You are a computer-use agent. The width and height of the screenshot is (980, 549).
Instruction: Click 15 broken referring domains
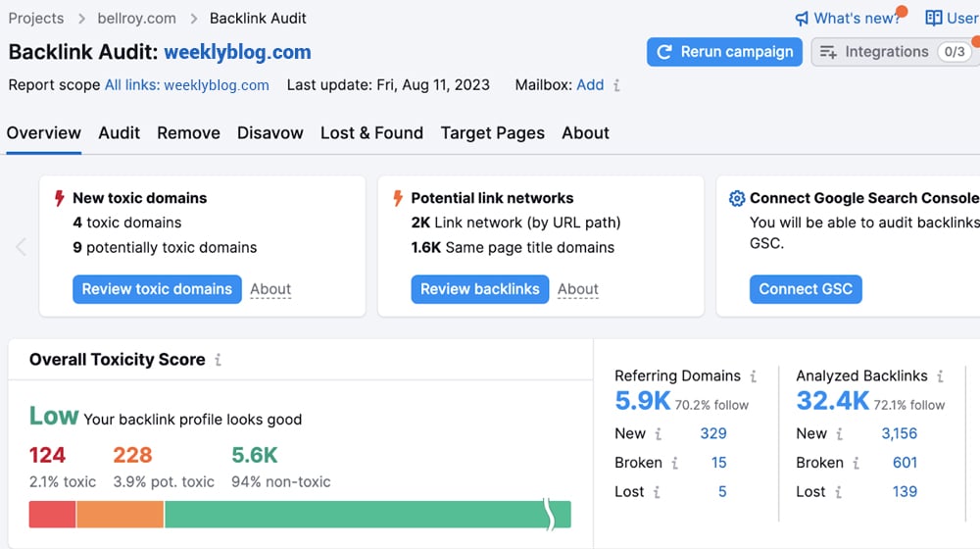718,463
